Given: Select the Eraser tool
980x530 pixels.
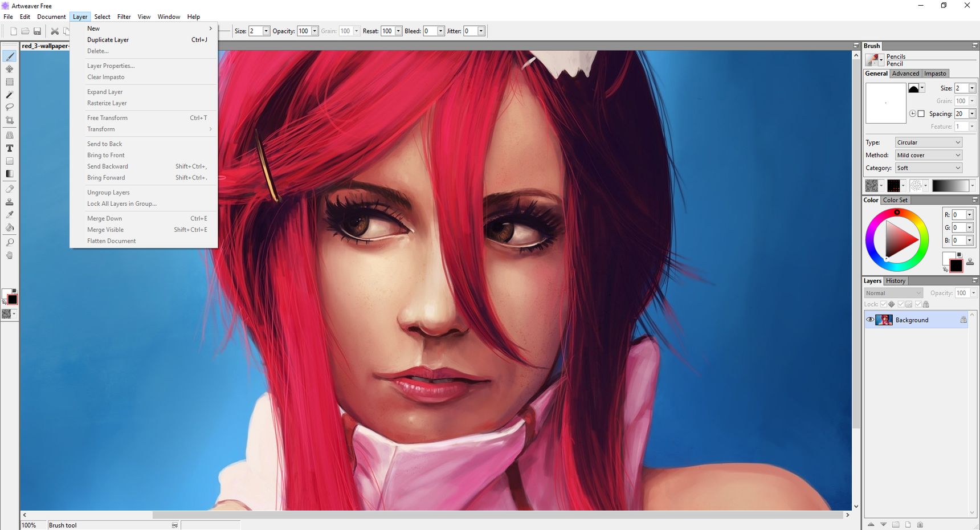Looking at the screenshot, I should click(10, 189).
